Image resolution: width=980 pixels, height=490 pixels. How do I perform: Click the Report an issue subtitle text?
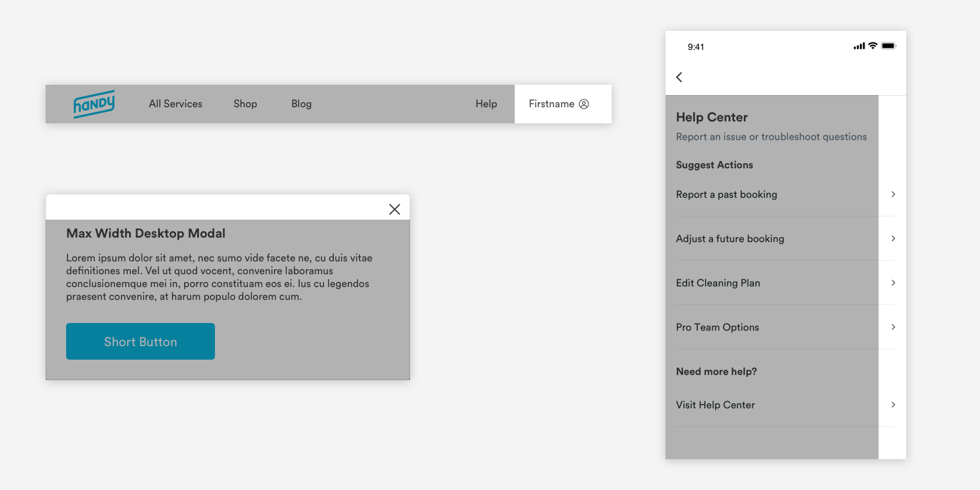771,137
